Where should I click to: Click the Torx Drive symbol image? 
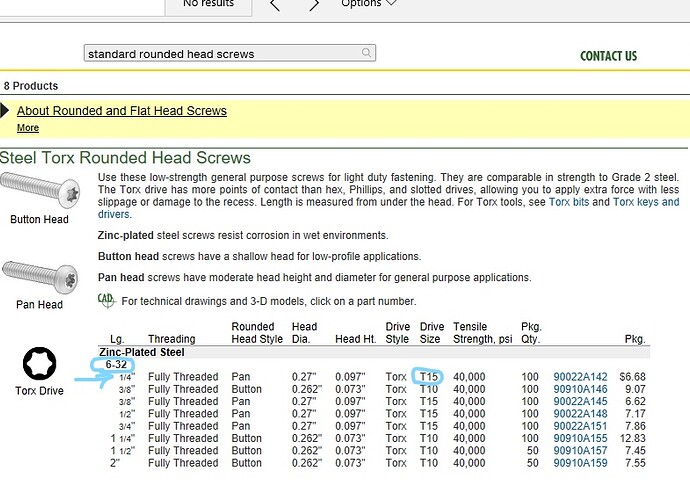click(x=40, y=364)
